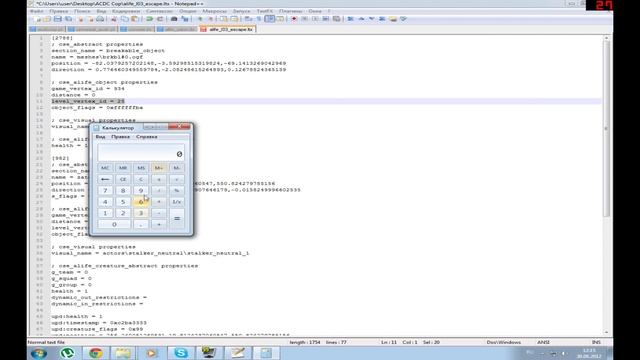Click the MR button in Calculator
The width and height of the screenshot is (640, 360).
coord(123,168)
